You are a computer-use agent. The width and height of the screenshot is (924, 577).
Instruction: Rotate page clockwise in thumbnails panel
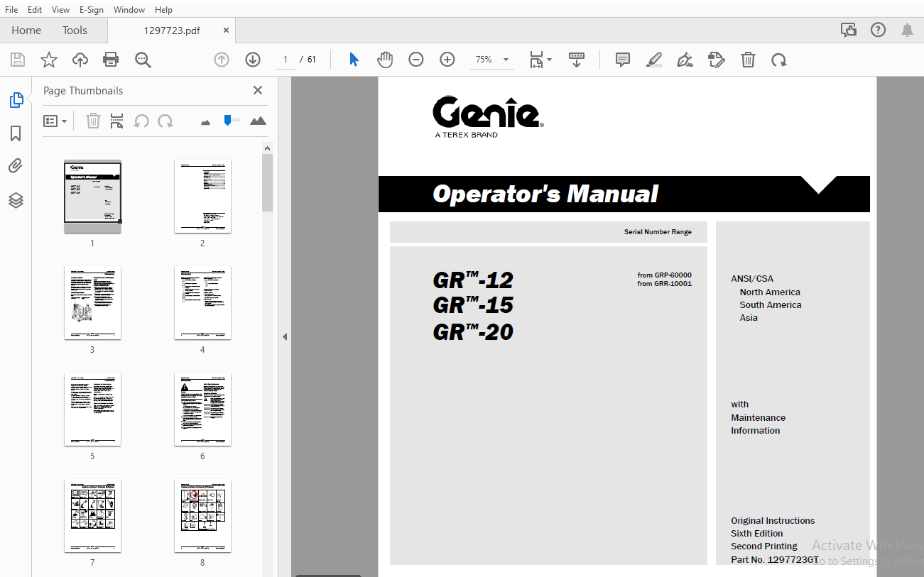(x=165, y=121)
